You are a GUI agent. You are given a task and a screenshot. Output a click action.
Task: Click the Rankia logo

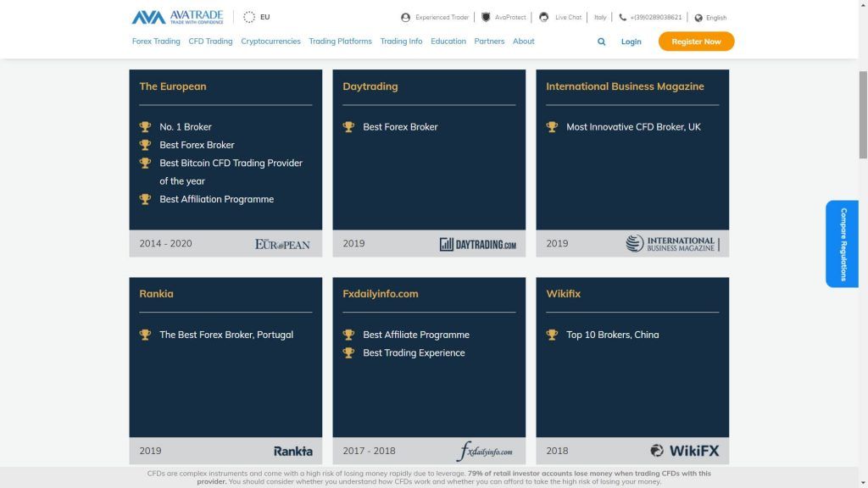292,452
